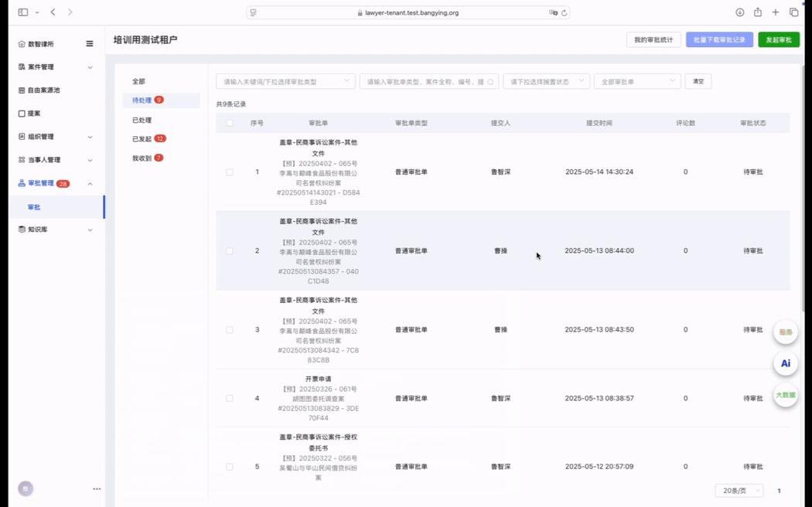Open a new tab with plus icon
Screen dimensions: 812x507
click(x=775, y=12)
